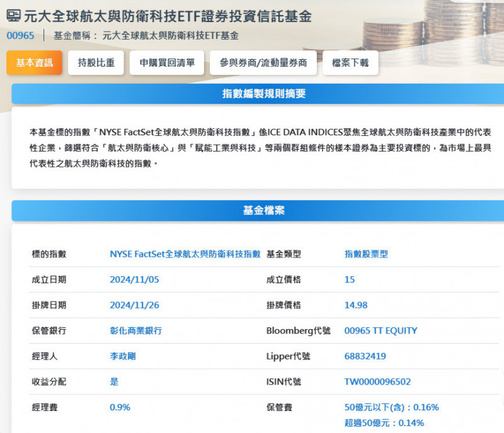
Task: Click the Bloomberg代號 label
Action: [x=298, y=330]
